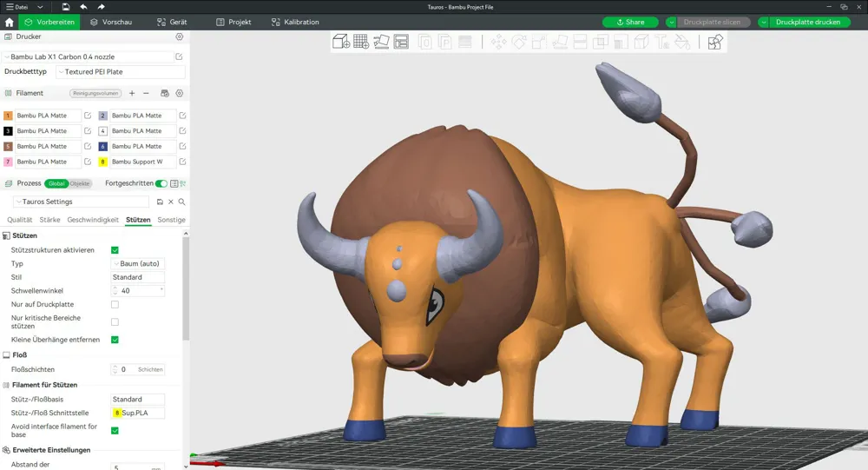Open the compare presets list icon
This screenshot has width=868, height=470.
174,183
